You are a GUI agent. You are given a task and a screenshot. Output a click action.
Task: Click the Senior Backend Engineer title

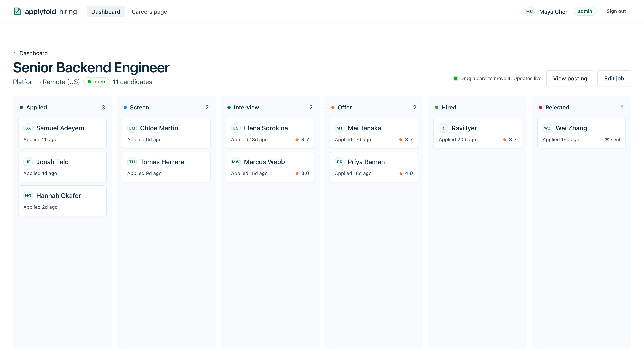pyautogui.click(x=91, y=67)
